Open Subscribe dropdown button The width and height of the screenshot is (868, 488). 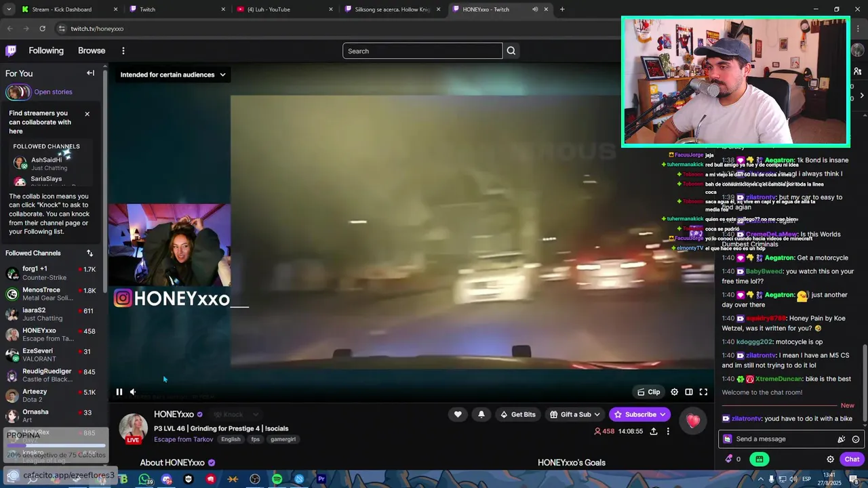tap(639, 414)
